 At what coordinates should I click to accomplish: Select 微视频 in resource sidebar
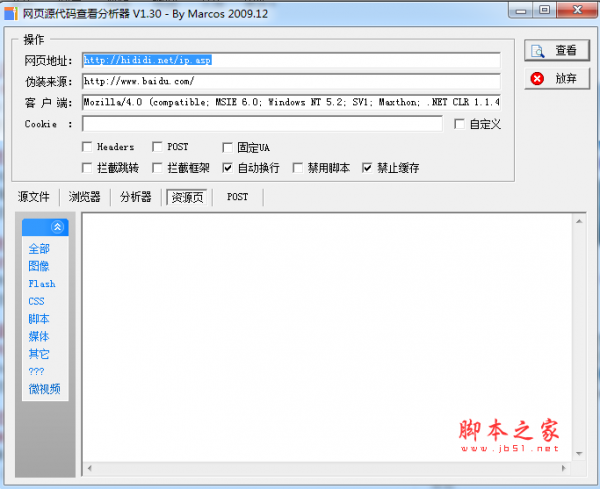click(44, 389)
